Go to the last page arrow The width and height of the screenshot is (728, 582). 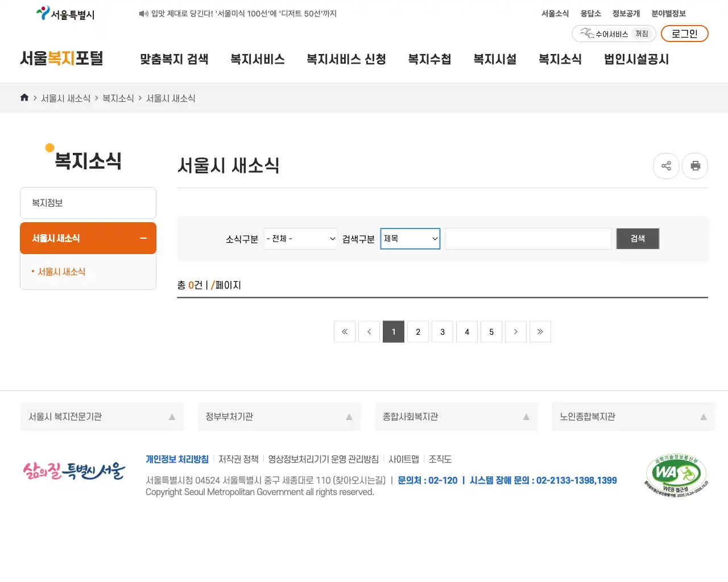[x=540, y=332]
